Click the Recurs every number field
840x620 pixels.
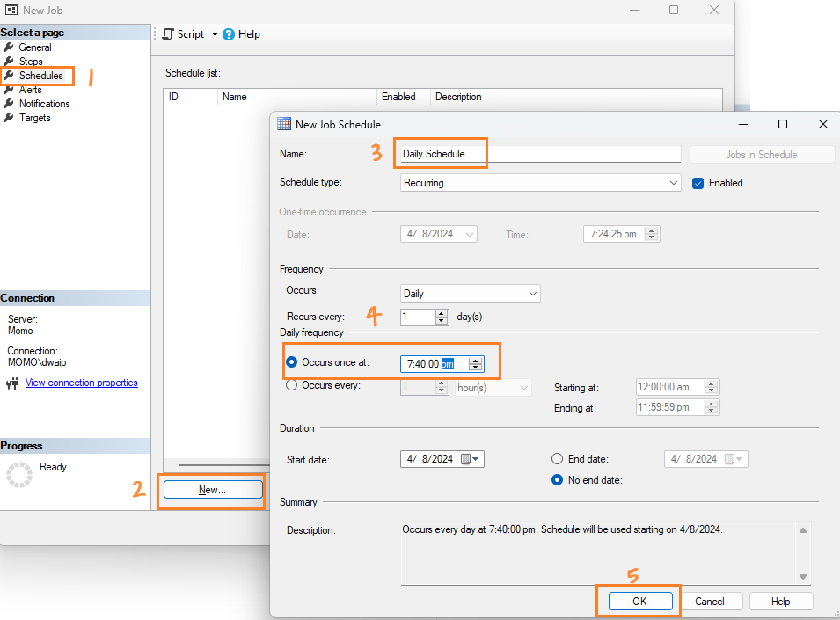click(x=418, y=317)
